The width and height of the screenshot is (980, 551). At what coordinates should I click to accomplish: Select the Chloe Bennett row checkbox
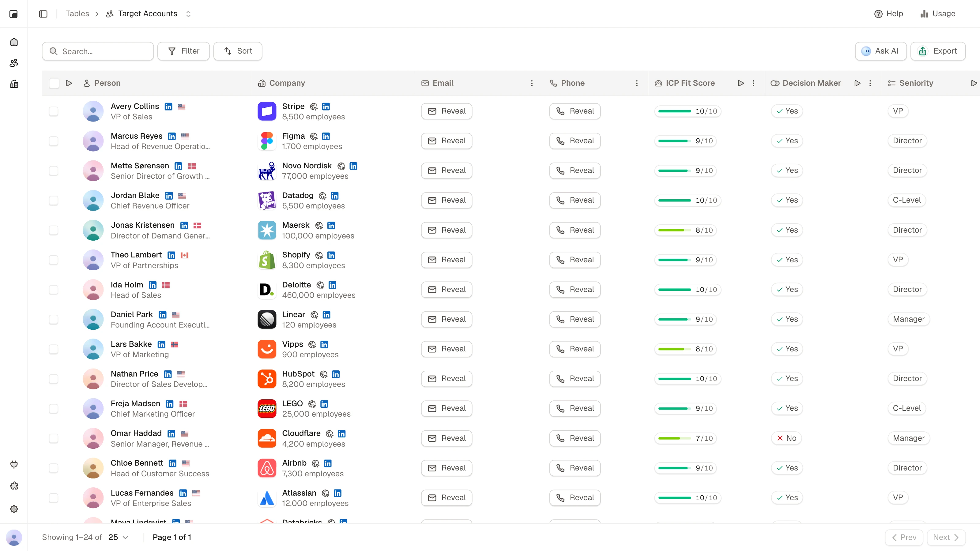click(54, 468)
